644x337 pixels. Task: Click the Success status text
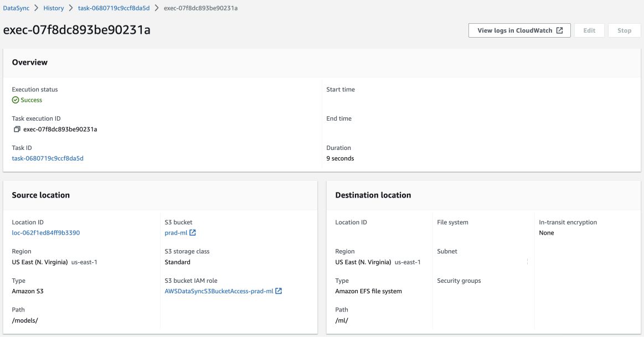point(32,100)
